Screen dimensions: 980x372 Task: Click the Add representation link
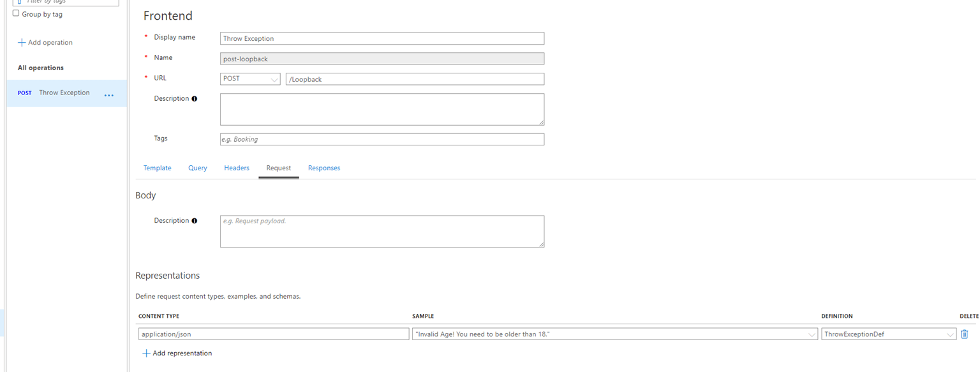point(182,353)
